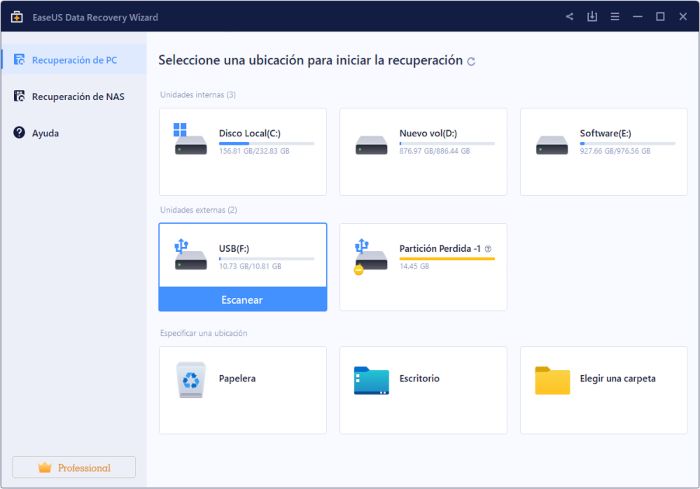This screenshot has width=700, height=489.
Task: Click info icon beside Partición Perdida -1
Action: click(x=488, y=249)
